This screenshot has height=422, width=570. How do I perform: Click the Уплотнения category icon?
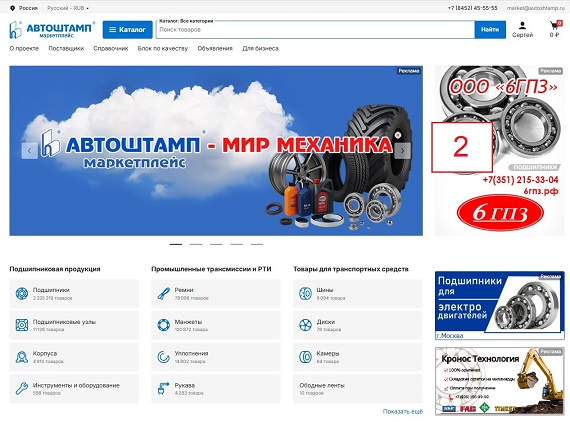point(164,357)
